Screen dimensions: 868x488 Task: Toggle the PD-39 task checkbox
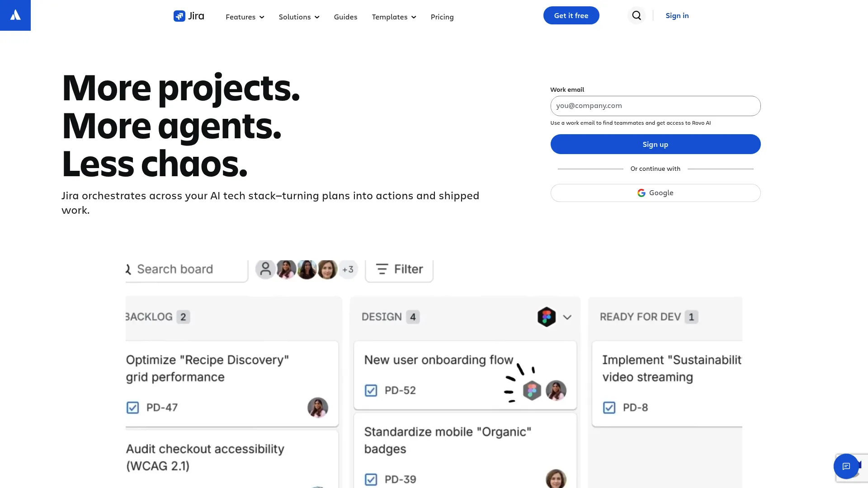click(x=371, y=479)
